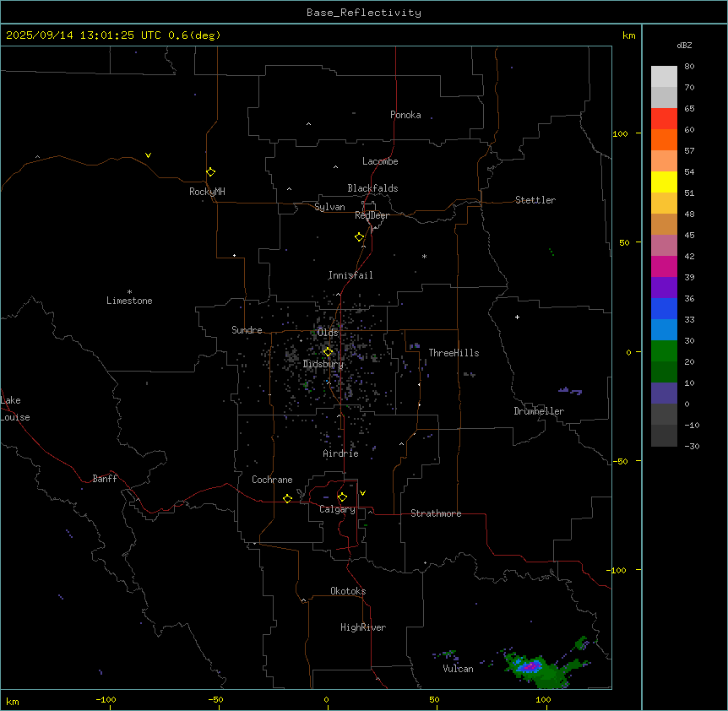Click the -30 value label in dBZ legend
The width and height of the screenshot is (728, 711).
coord(692,446)
